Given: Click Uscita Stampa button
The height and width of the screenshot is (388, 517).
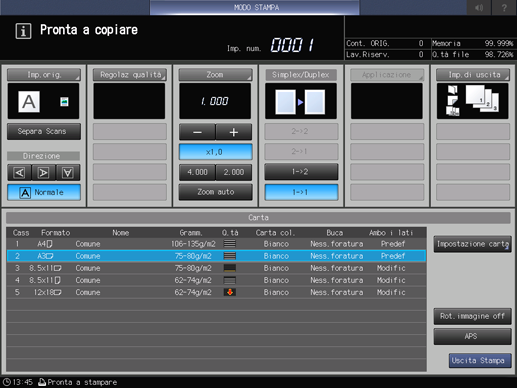Looking at the screenshot, I should (480, 361).
